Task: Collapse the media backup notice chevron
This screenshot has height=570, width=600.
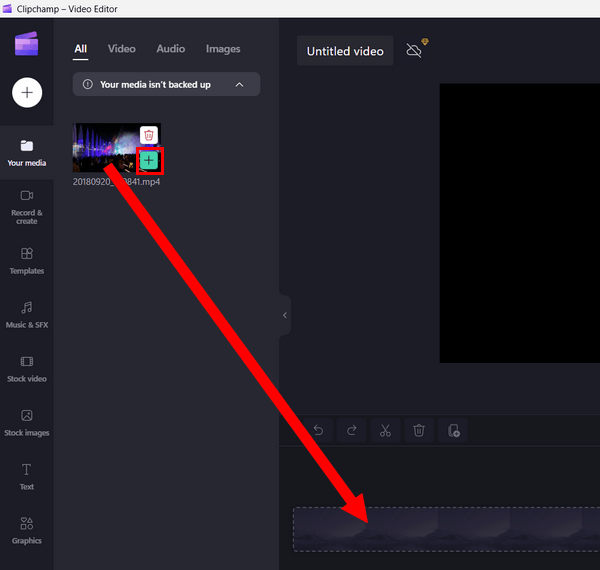Action: click(x=240, y=85)
